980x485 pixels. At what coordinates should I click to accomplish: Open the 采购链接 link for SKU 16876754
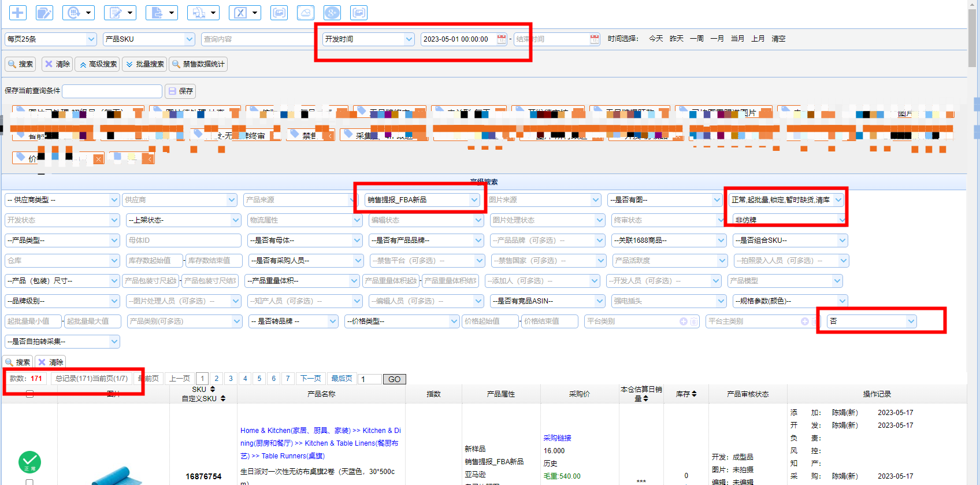[x=557, y=438]
